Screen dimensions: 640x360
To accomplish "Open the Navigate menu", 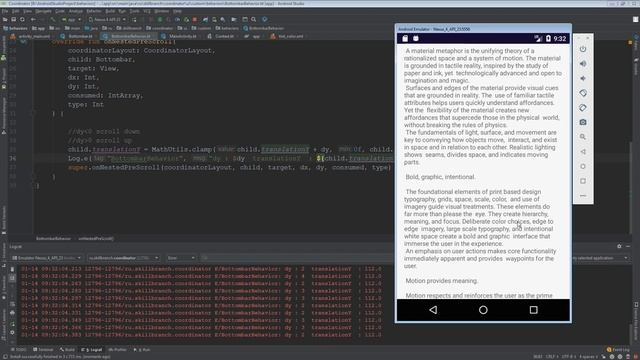I will (x=43, y=11).
